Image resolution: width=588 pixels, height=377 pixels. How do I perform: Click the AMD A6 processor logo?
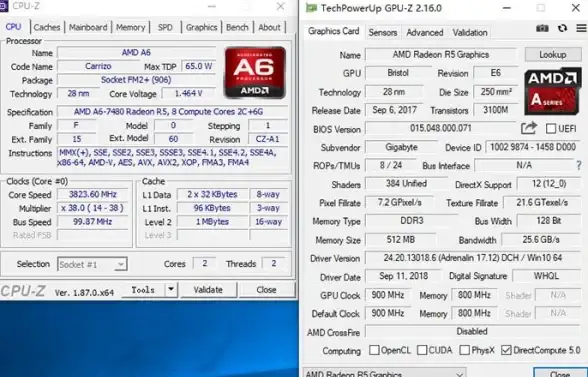click(x=255, y=73)
